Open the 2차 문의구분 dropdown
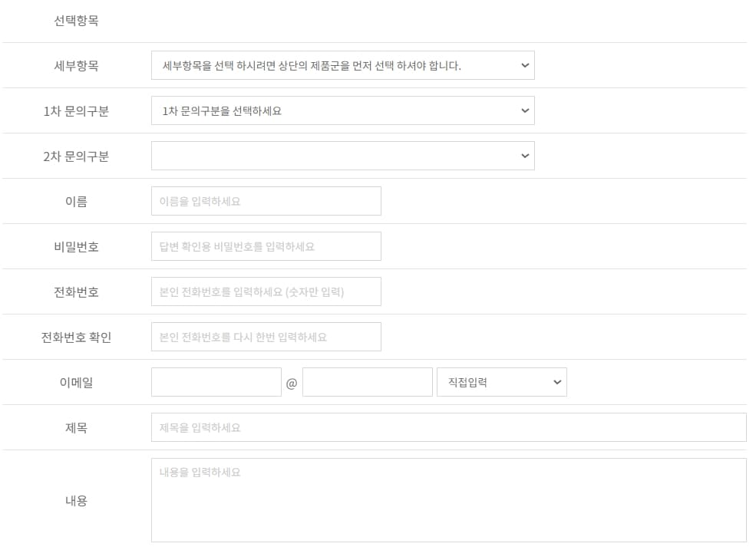Viewport: 756px width, 550px height. (x=342, y=156)
